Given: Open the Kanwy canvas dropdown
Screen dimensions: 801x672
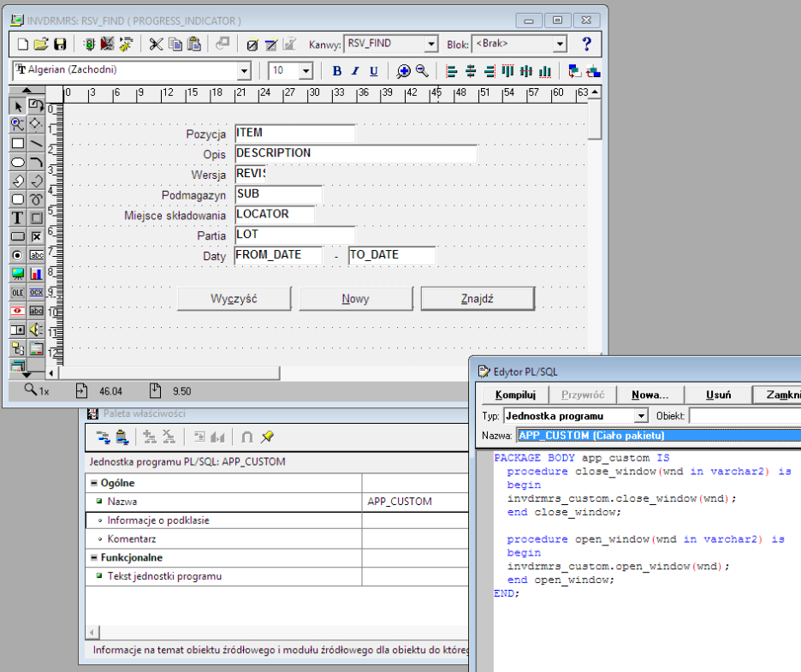Looking at the screenshot, I should pos(430,44).
